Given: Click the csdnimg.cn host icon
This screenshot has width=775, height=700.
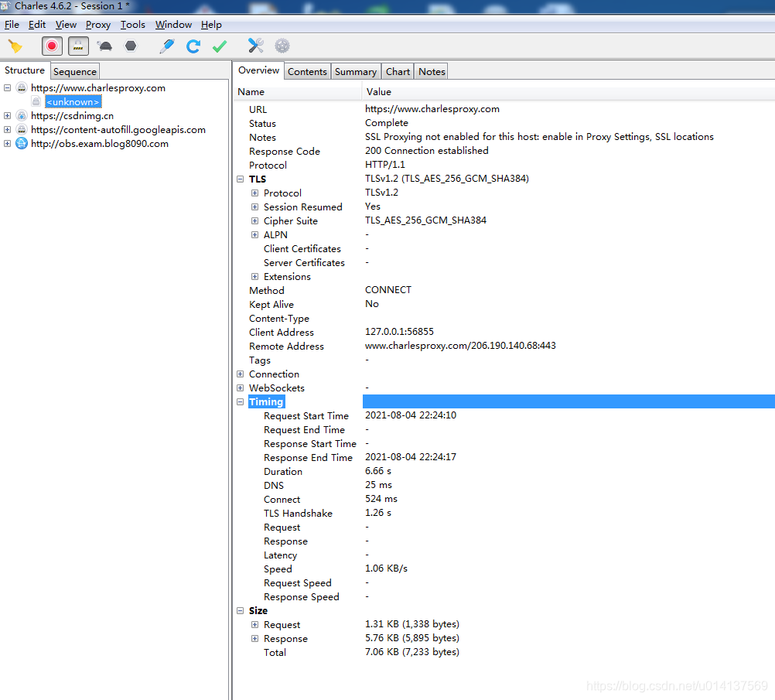Looking at the screenshot, I should pos(22,116).
